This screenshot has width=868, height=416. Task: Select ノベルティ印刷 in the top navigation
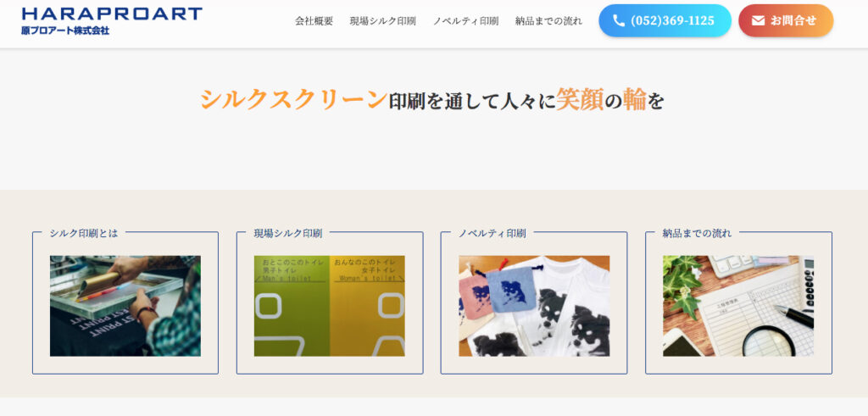point(465,21)
